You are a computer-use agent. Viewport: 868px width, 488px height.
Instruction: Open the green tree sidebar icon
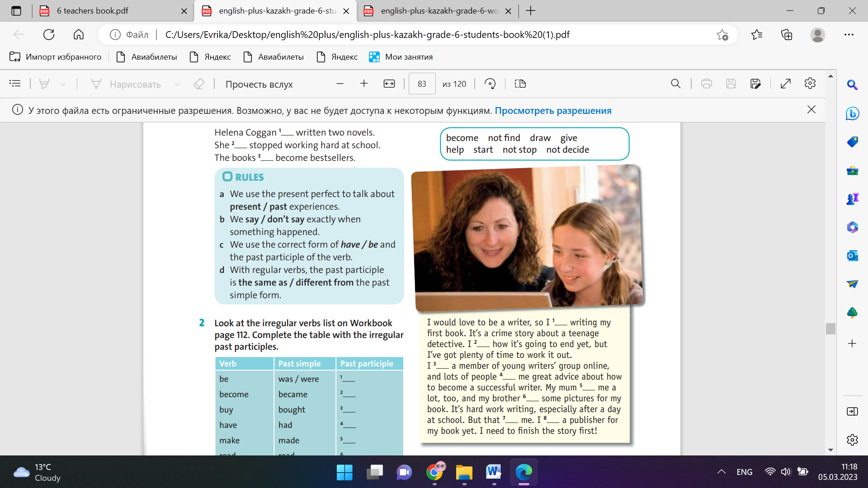pos(852,313)
